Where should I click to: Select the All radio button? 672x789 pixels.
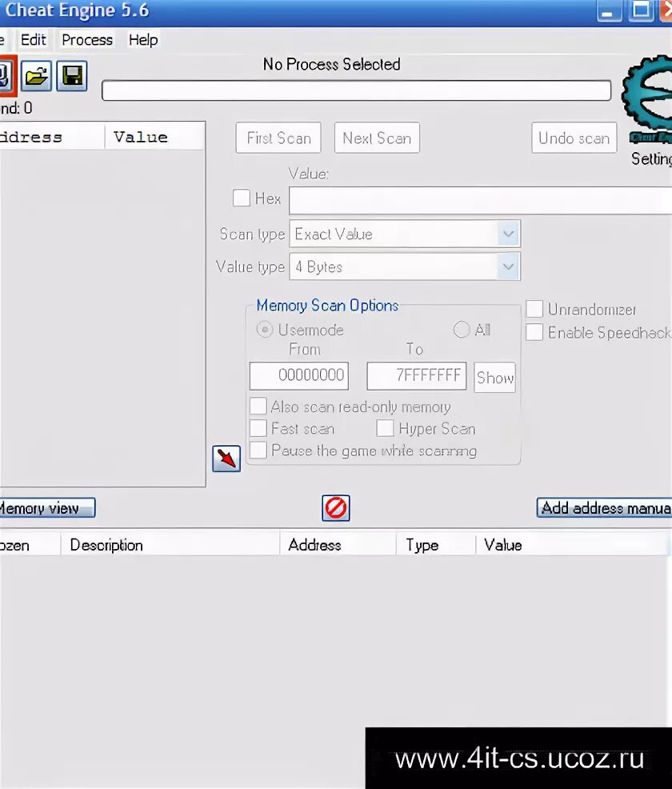coord(462,330)
